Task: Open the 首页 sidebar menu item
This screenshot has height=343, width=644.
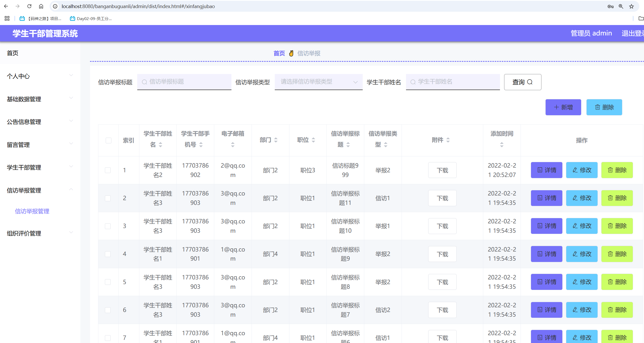Action: [x=12, y=53]
